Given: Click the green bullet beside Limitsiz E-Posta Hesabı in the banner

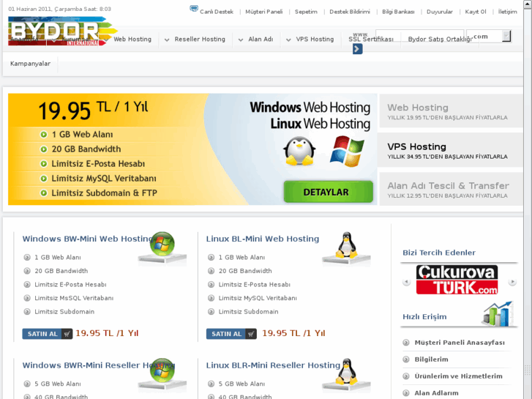Looking at the screenshot, I should 44,164.
